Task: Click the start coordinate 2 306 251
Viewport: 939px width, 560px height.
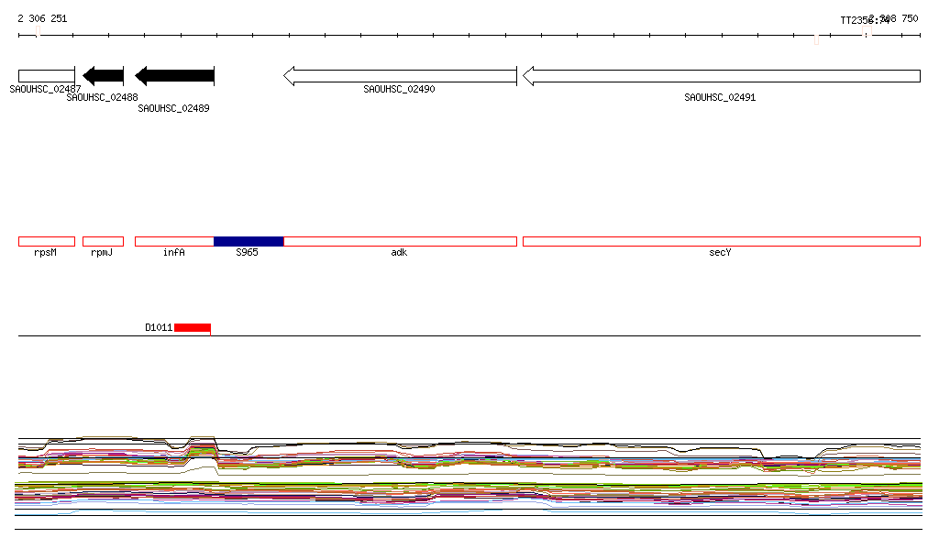Action: 42,18
